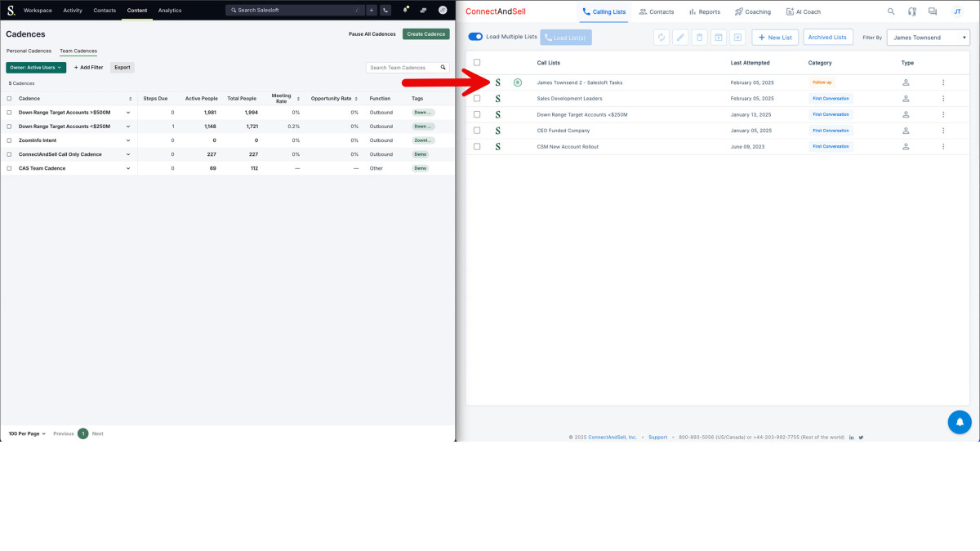Open the Reports tab in ConnectAndSell
This screenshot has width=980, height=551.
(x=704, y=11)
